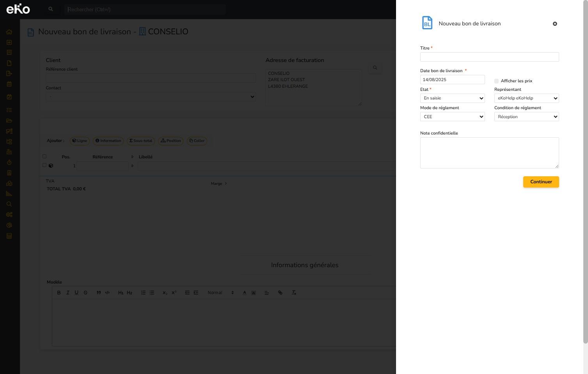Click the open folder icon in sidebar
Image resolution: width=588 pixels, height=374 pixels.
[x=9, y=121]
